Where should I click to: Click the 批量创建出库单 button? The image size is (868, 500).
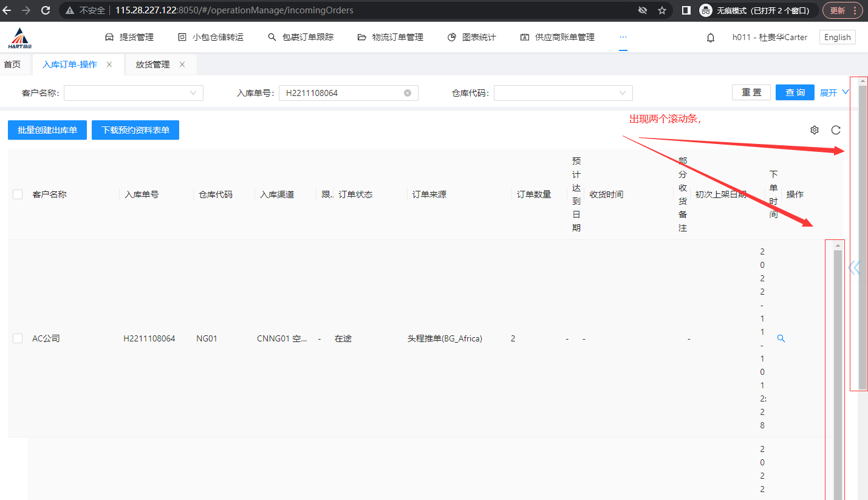47,130
